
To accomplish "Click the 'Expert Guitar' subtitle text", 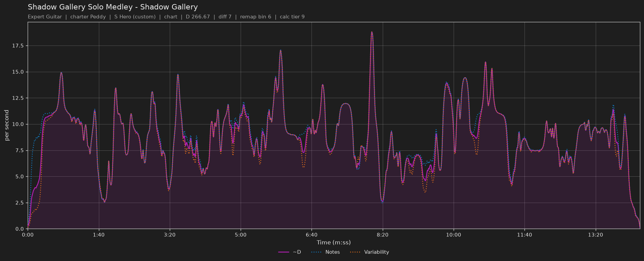I will point(45,17).
